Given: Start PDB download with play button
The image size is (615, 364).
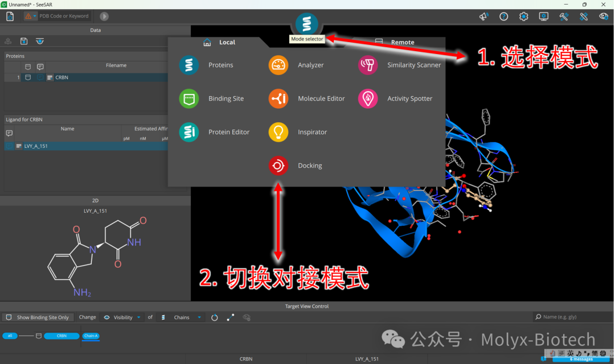Looking at the screenshot, I should pyautogui.click(x=104, y=16).
